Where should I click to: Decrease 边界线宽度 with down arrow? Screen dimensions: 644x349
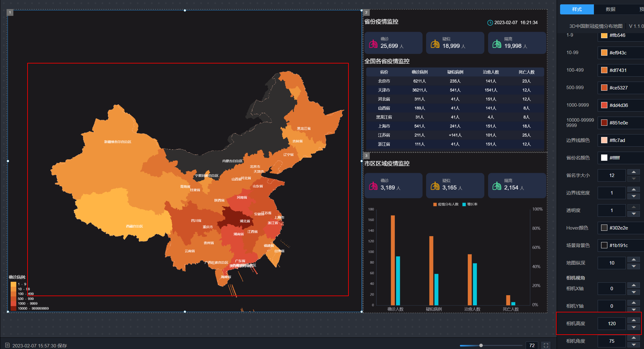click(634, 196)
